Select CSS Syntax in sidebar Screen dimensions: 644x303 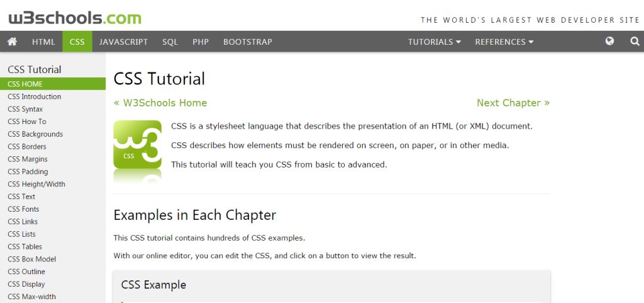point(25,109)
